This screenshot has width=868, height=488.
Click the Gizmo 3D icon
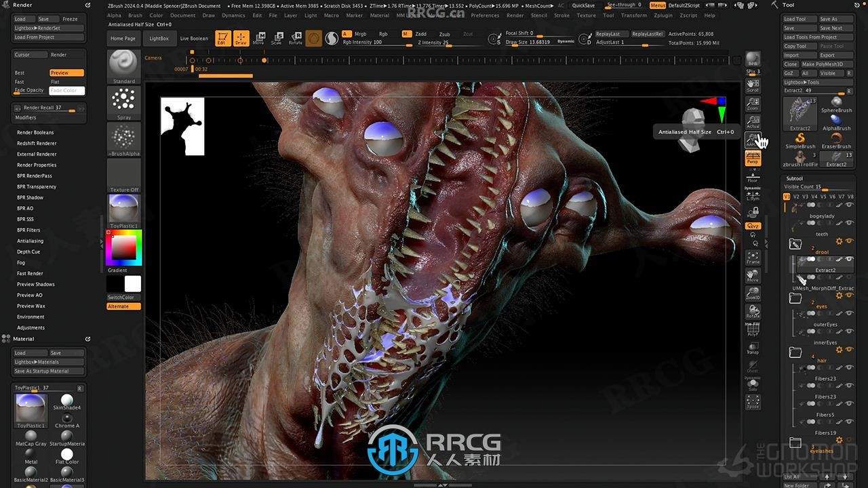coord(313,39)
